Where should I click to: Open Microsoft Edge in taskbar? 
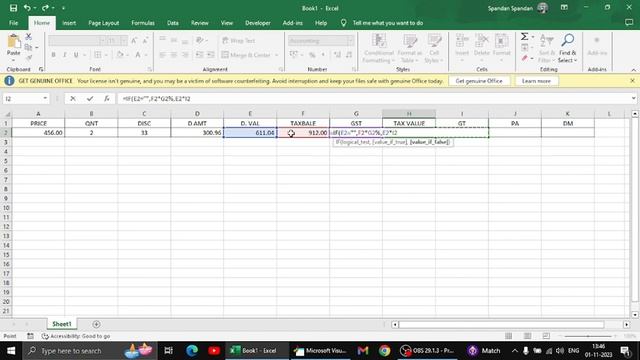(x=192, y=351)
